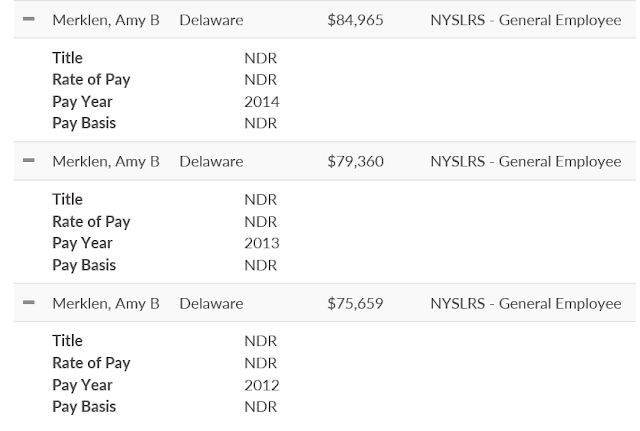Select the $84,965 salary amount

pyautogui.click(x=355, y=20)
